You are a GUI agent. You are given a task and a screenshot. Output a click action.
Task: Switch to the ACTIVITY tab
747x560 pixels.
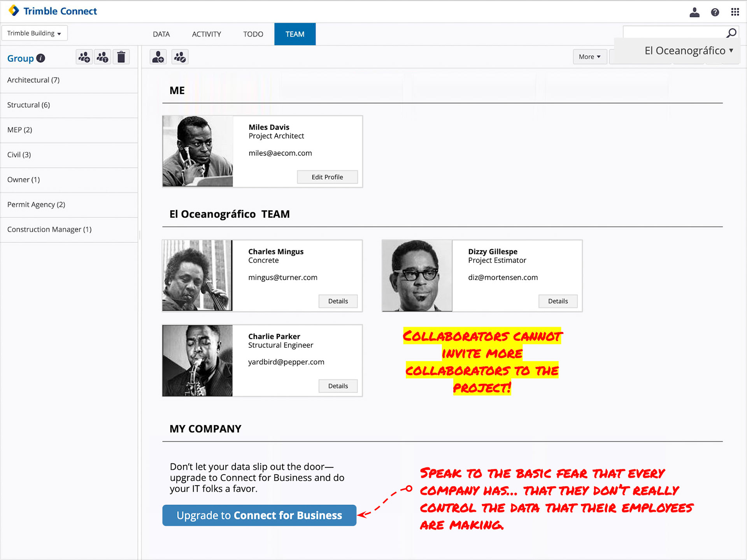coord(206,34)
